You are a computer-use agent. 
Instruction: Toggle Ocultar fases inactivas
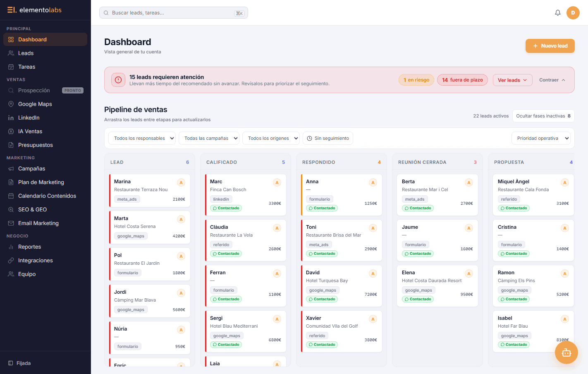pyautogui.click(x=543, y=116)
